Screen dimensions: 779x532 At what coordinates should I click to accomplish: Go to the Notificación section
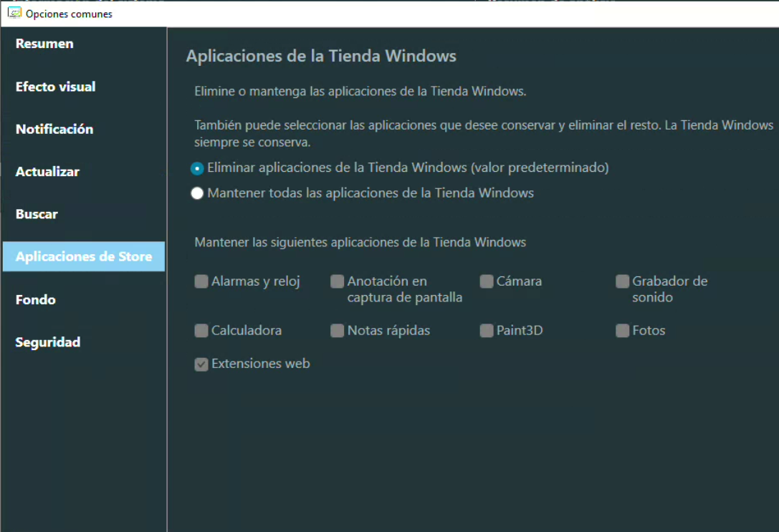54,129
